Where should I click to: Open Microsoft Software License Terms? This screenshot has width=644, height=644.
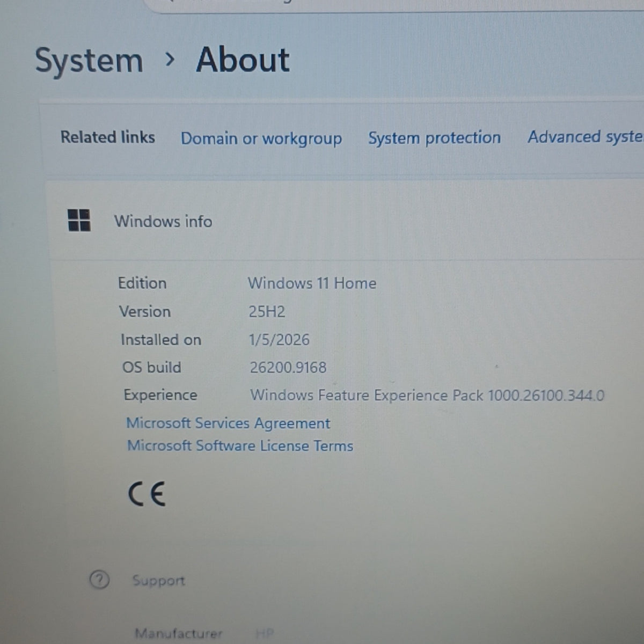[240, 445]
